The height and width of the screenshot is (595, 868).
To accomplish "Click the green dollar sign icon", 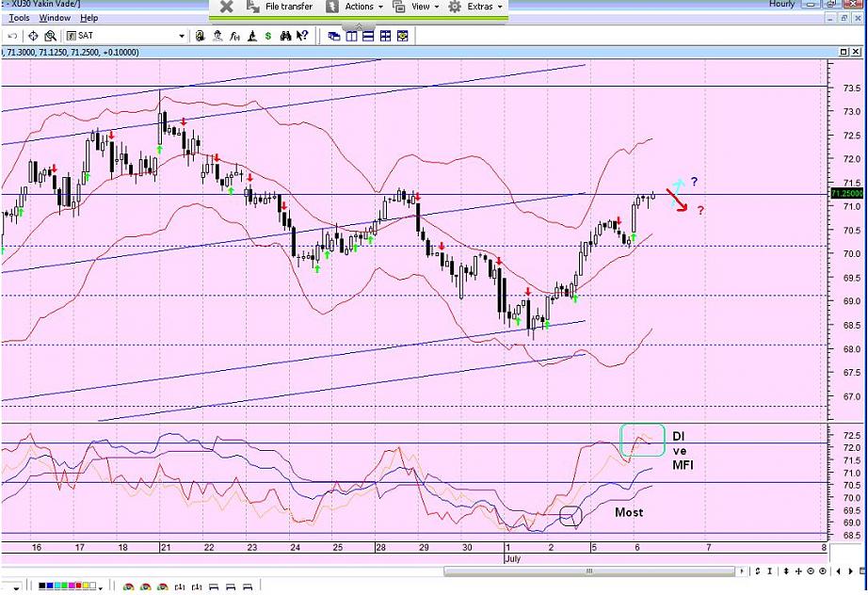I will coord(269,36).
